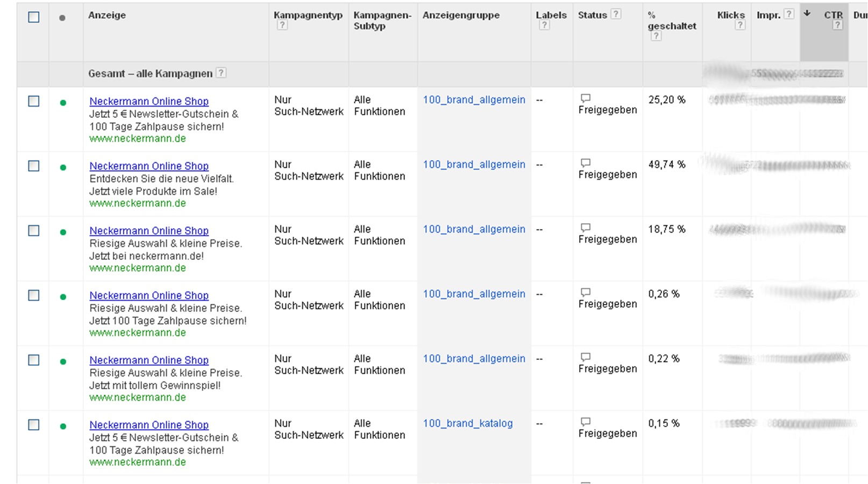Click speech bubble icon in 100_brand_katalog row
Screen dimensions: 868x484
coord(585,422)
